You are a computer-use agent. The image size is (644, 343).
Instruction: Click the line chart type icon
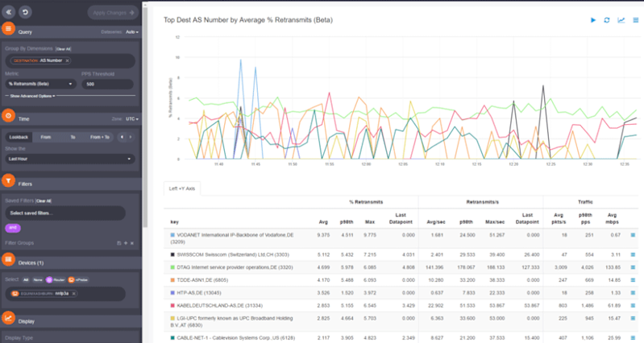pyautogui.click(x=621, y=20)
